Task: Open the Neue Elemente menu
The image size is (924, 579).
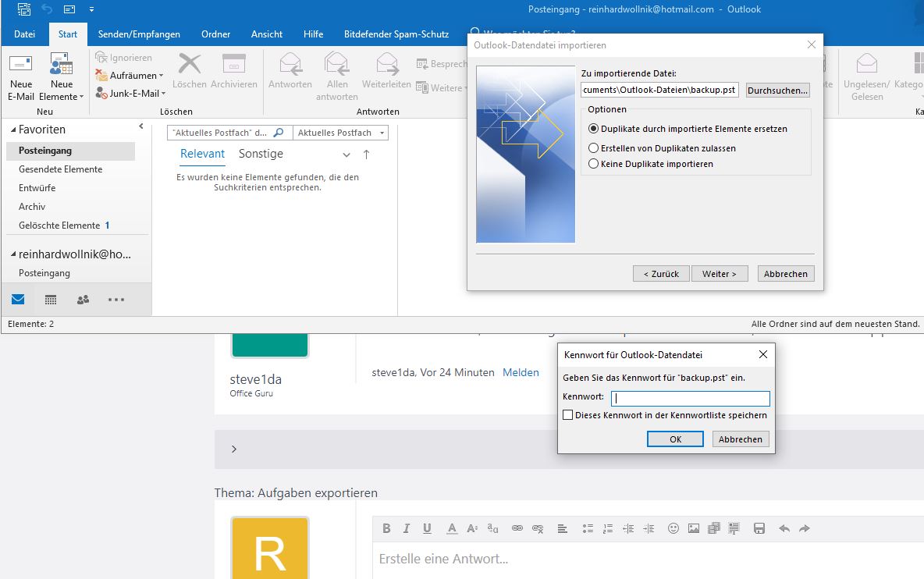Action: [62, 78]
